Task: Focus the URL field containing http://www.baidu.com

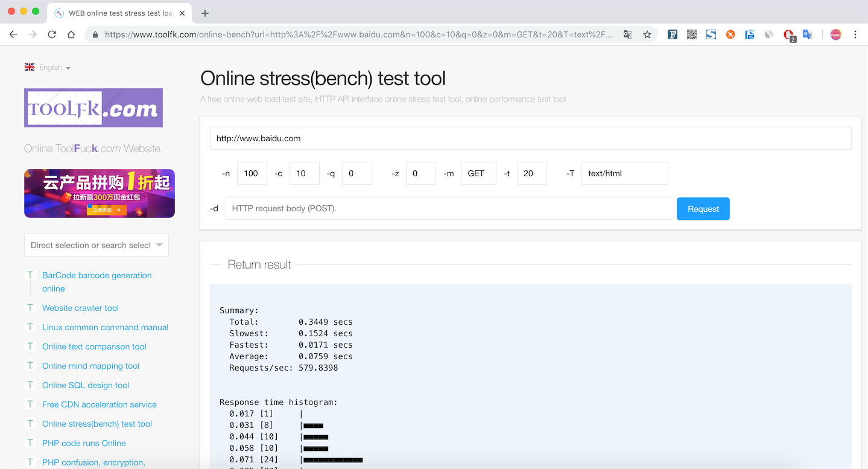Action: 531,138
